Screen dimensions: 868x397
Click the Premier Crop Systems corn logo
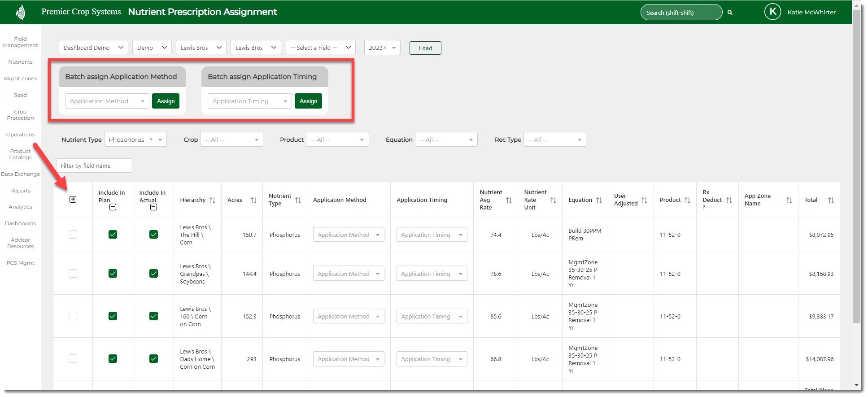(20, 12)
